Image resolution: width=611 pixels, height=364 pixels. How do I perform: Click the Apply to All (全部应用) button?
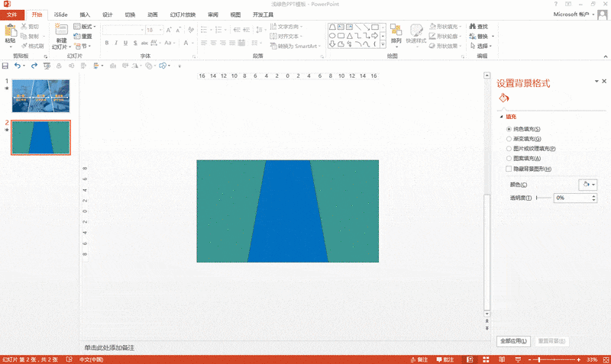pos(512,341)
